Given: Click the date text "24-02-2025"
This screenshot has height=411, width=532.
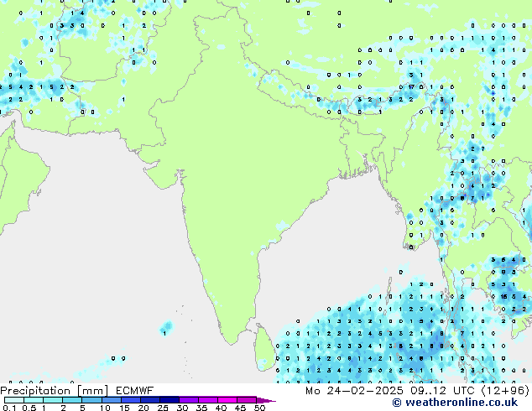Looking at the screenshot, I should point(365,391).
